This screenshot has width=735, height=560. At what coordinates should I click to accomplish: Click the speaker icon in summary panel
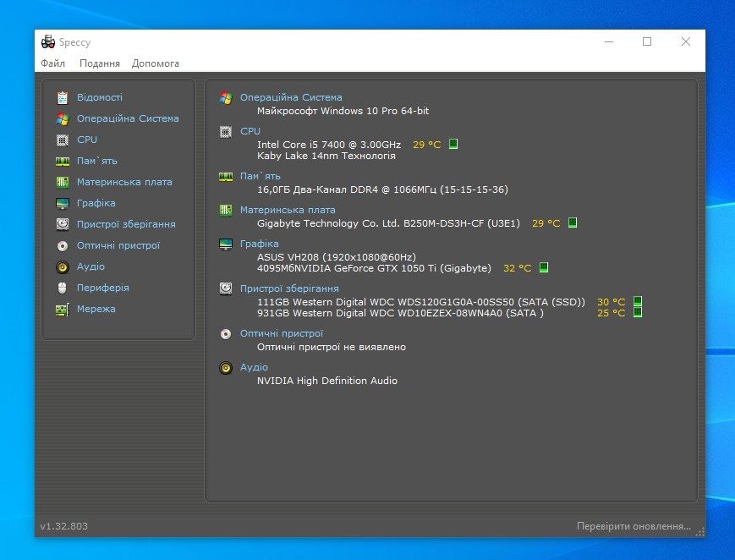(x=226, y=368)
